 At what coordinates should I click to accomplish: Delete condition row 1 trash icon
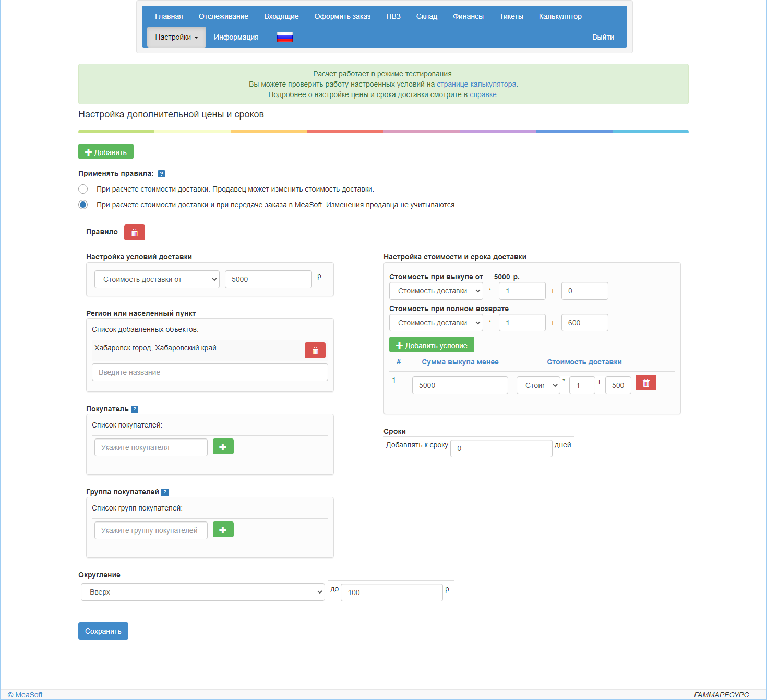click(x=646, y=383)
